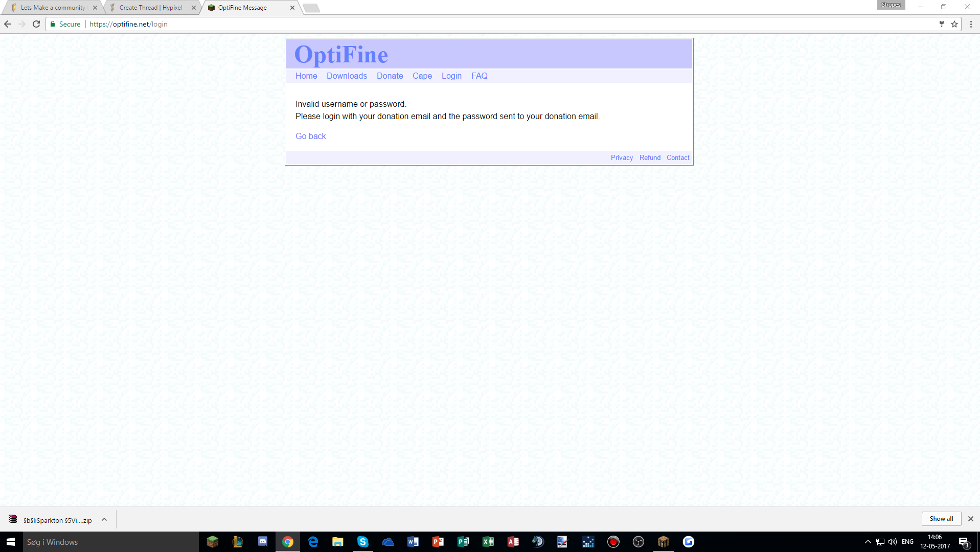Open League of Legends from the taskbar
The image size is (980, 552).
[x=238, y=542]
